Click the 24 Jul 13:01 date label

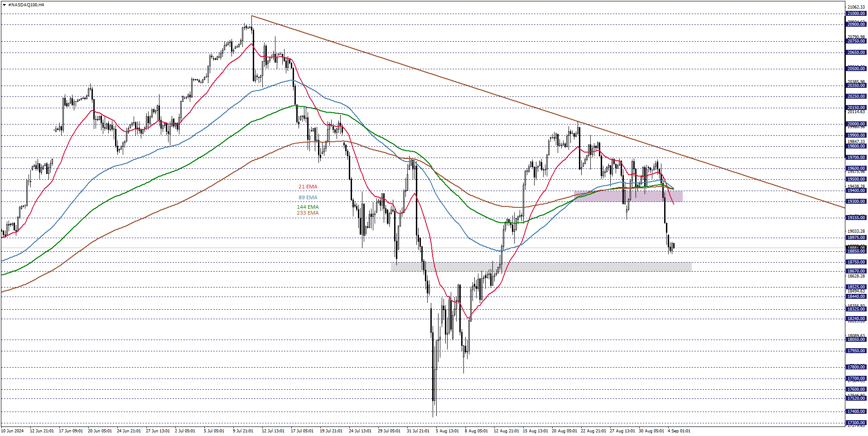pos(360,431)
